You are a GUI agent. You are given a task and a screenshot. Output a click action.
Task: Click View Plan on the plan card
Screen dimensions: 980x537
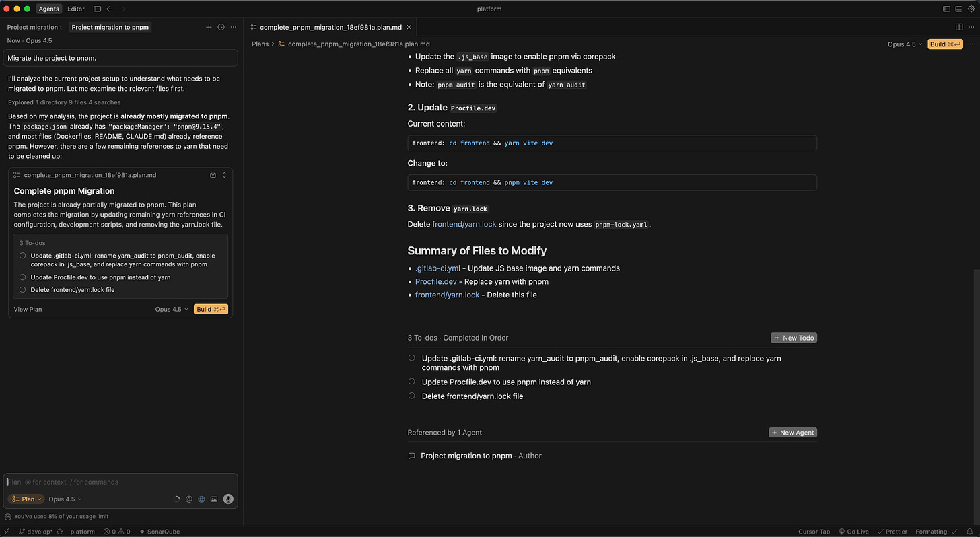click(x=28, y=310)
